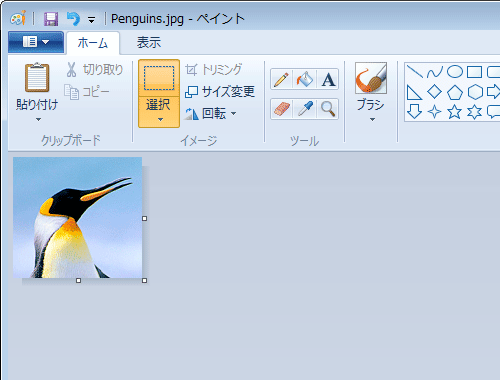Select the Fill with color bucket tool
This screenshot has width=500, height=380.
(305, 79)
